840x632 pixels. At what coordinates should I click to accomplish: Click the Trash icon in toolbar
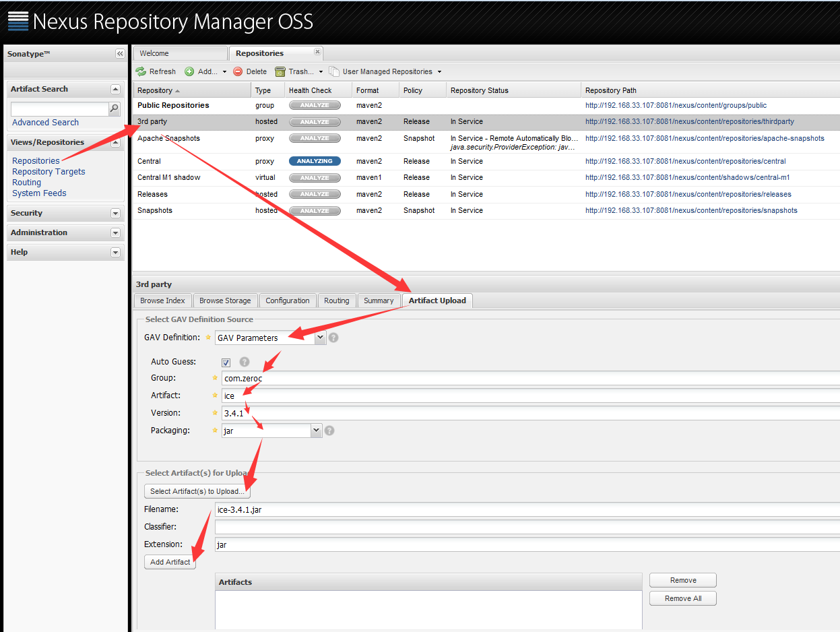click(x=280, y=71)
